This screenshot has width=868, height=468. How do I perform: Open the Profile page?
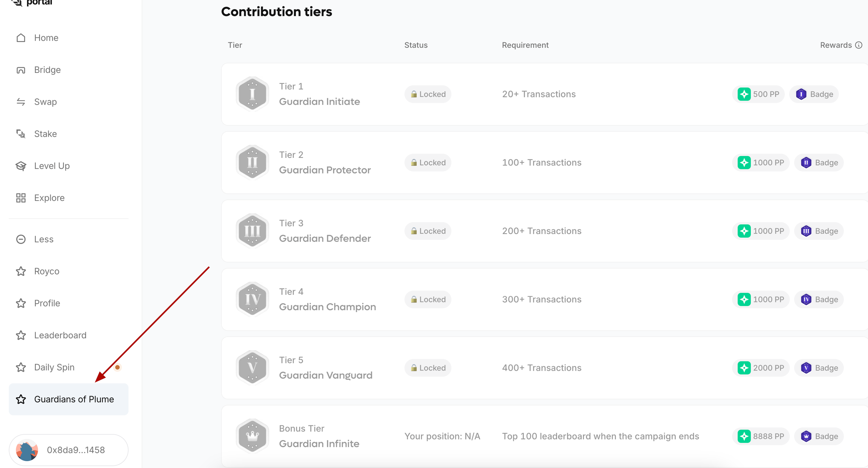point(47,303)
